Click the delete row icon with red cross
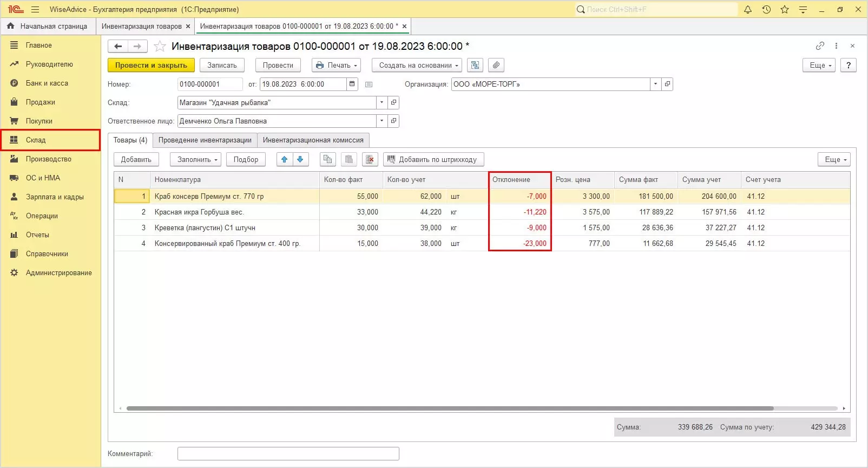The image size is (868, 468). click(370, 159)
